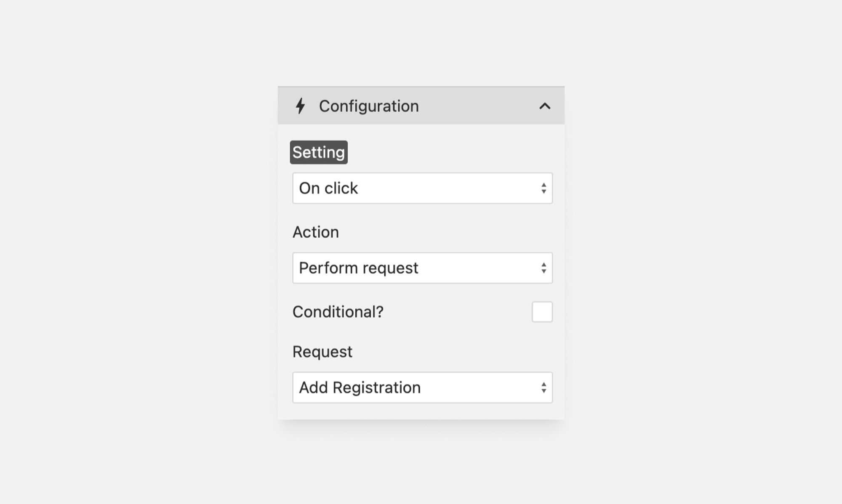
Task: Click the down arrow in the Add Registration selector
Action: click(x=544, y=391)
